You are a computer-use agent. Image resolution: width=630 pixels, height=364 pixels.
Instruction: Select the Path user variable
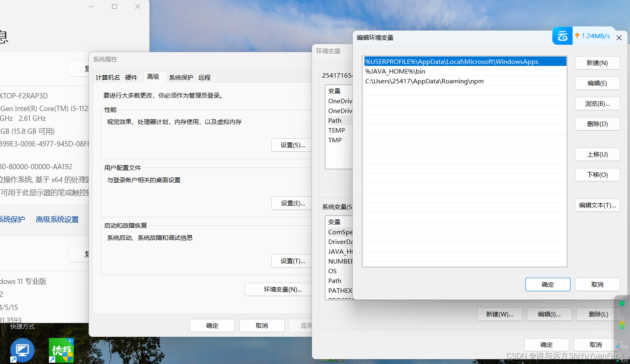[334, 120]
